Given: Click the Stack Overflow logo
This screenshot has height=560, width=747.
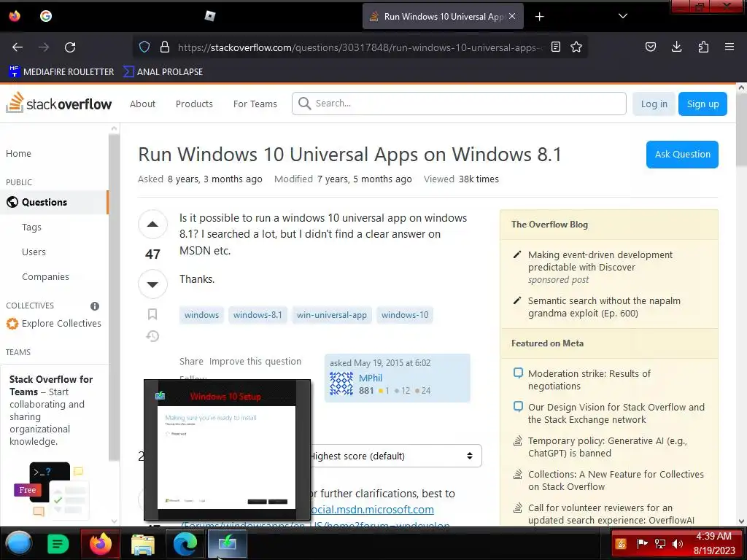Looking at the screenshot, I should [x=58, y=103].
